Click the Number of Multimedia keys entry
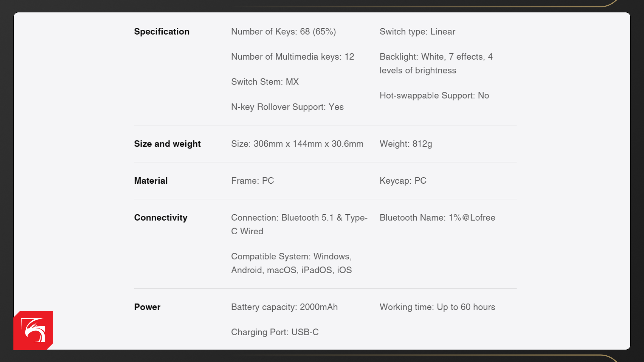The height and width of the screenshot is (362, 644). tap(292, 57)
